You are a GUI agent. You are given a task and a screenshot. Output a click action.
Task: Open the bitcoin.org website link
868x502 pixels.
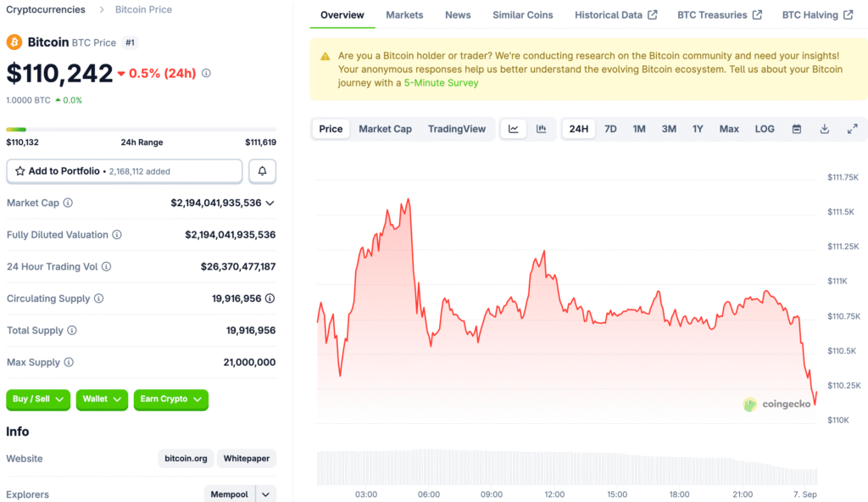186,459
